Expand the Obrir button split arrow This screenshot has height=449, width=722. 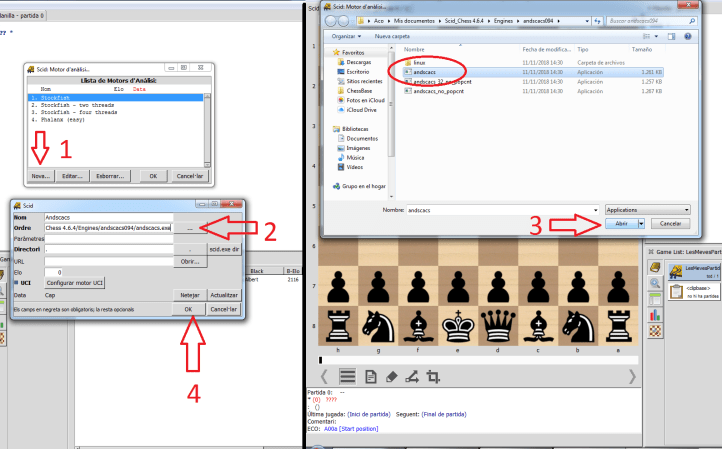pyautogui.click(x=641, y=224)
